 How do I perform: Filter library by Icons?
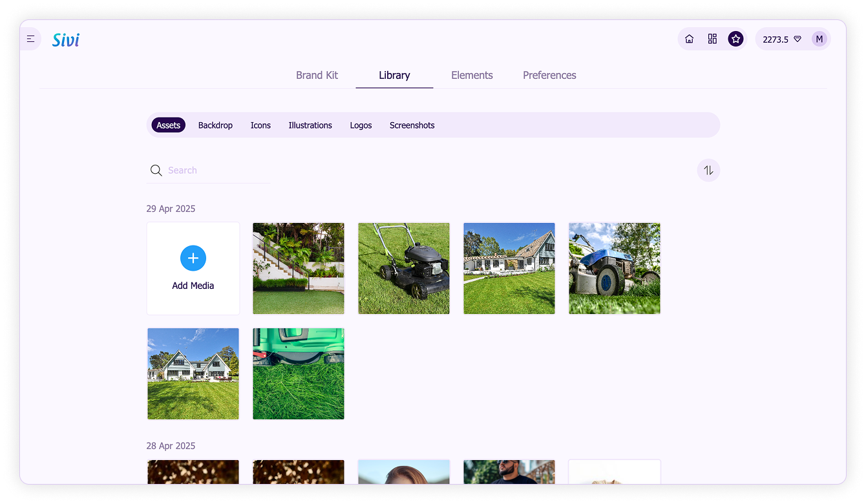[260, 125]
